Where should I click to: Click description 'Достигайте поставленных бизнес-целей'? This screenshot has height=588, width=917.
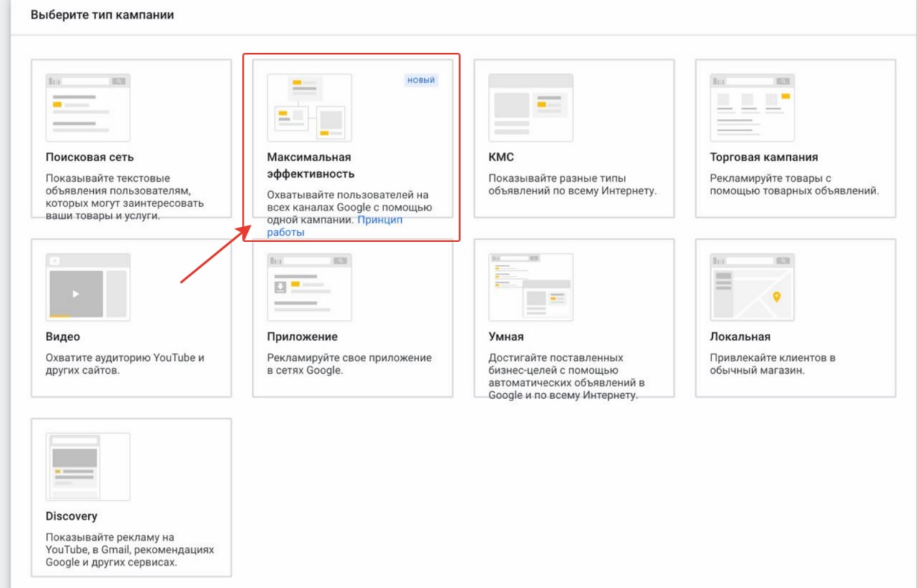(x=567, y=376)
